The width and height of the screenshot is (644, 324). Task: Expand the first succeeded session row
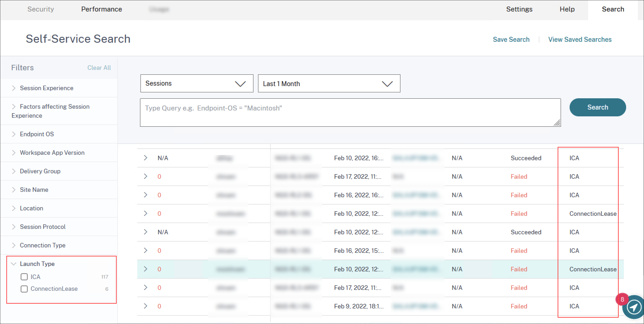(145, 158)
